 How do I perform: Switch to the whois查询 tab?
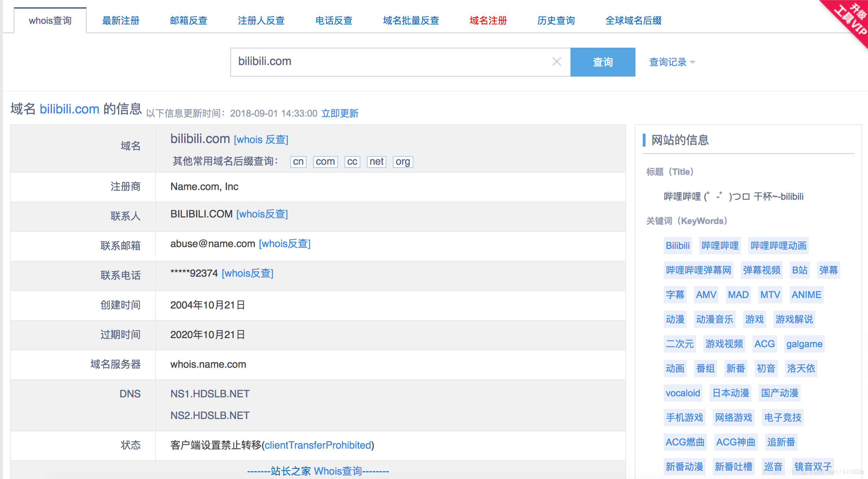tap(50, 21)
